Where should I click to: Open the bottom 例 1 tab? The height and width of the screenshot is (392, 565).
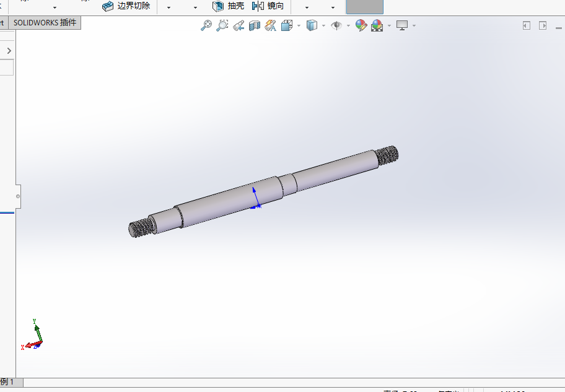click(12, 382)
